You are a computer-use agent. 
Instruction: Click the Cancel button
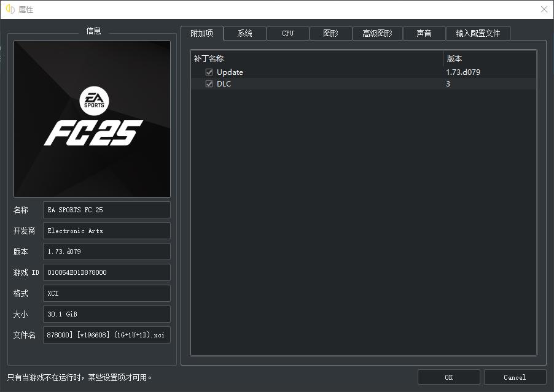tap(515, 377)
